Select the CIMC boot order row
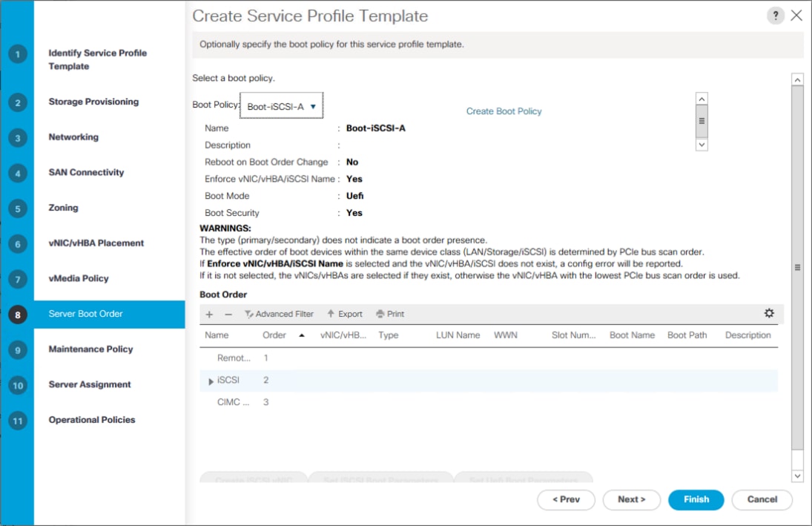This screenshot has height=526, width=812. [x=489, y=402]
